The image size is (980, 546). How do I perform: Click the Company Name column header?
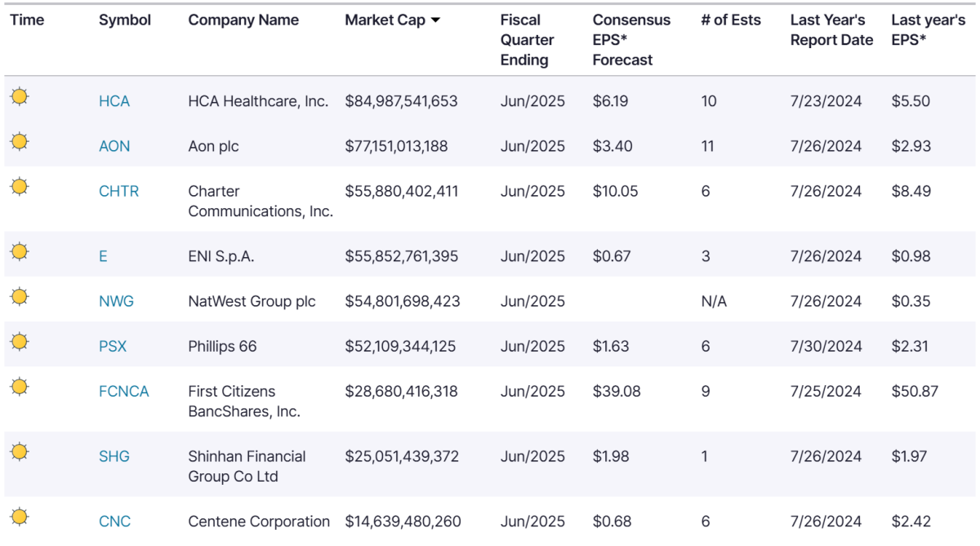pyautogui.click(x=243, y=20)
